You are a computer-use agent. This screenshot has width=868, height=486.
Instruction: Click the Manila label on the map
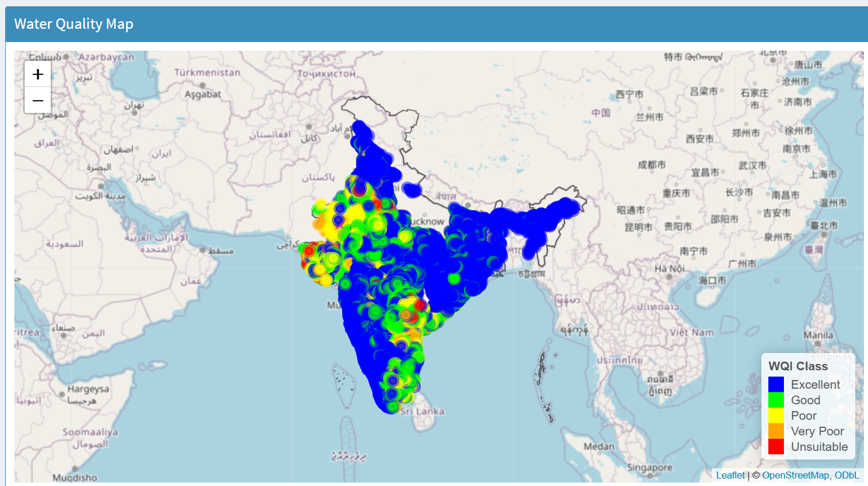(x=818, y=335)
